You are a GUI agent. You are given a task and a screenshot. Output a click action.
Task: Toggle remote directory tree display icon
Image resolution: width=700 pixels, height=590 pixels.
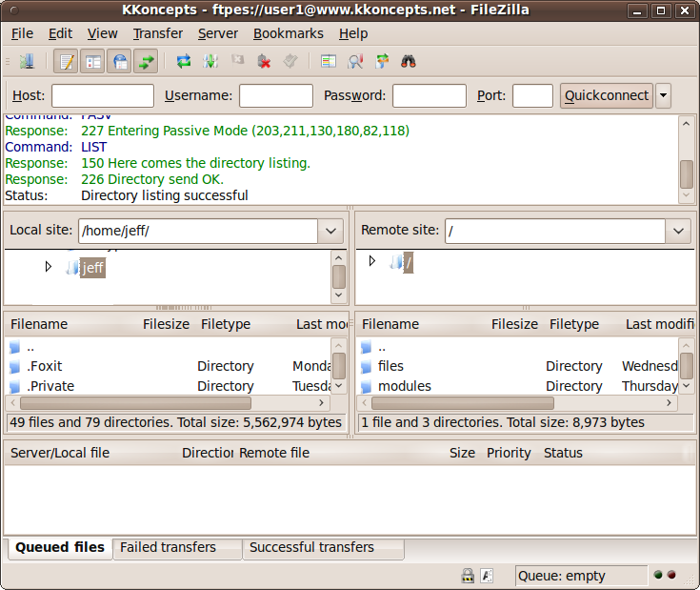120,61
